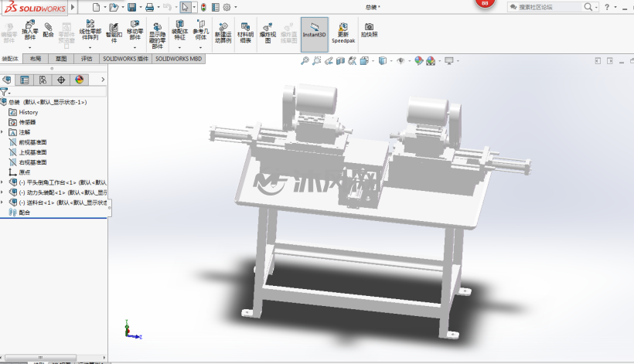Click 线性零部件阵列 linear pattern tool
Viewport: 634px width, 364px height.
pos(90,30)
